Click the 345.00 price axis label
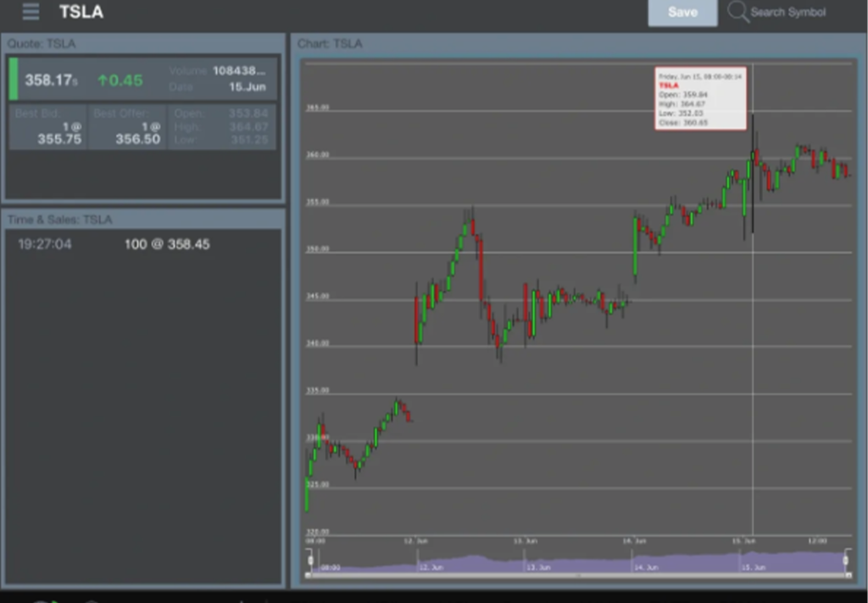 317,296
